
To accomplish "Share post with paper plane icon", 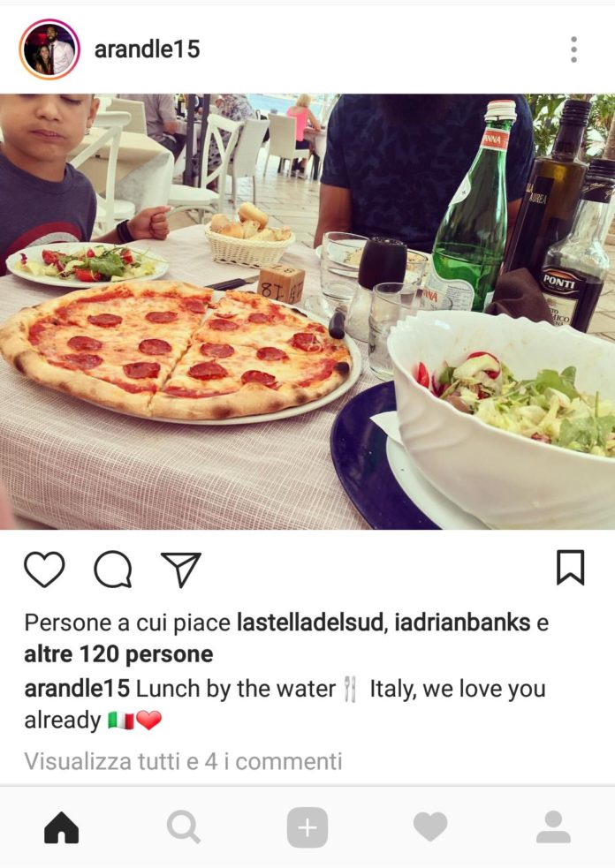I will (180, 569).
